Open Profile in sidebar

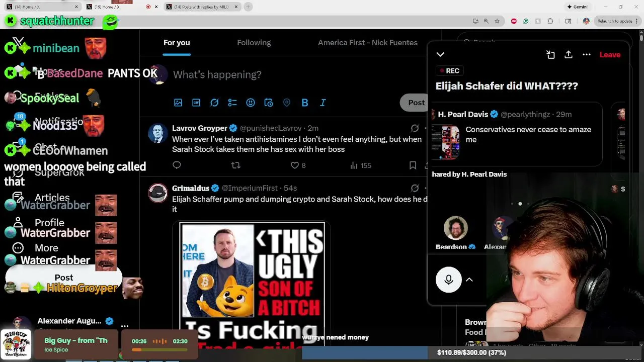tap(39, 223)
